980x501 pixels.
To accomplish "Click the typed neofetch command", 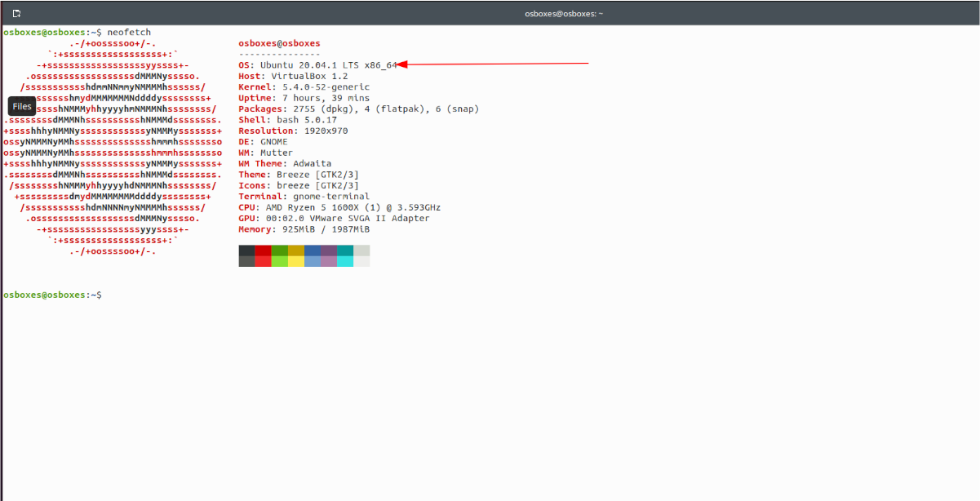I will pos(129,32).
